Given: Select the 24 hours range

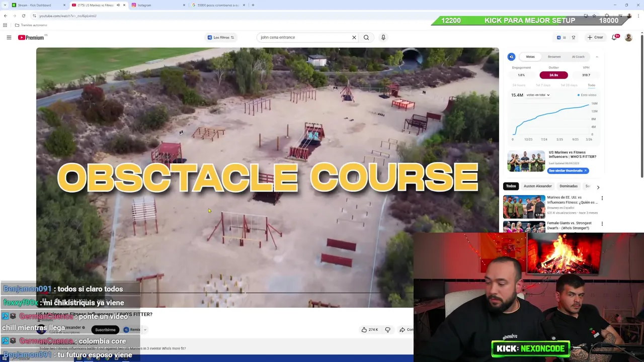Looking at the screenshot, I should 519,85.
